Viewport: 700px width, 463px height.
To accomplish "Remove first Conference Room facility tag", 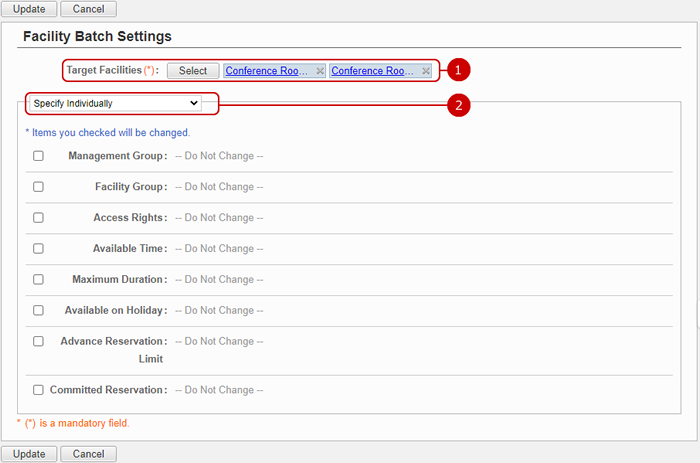I will pos(320,71).
